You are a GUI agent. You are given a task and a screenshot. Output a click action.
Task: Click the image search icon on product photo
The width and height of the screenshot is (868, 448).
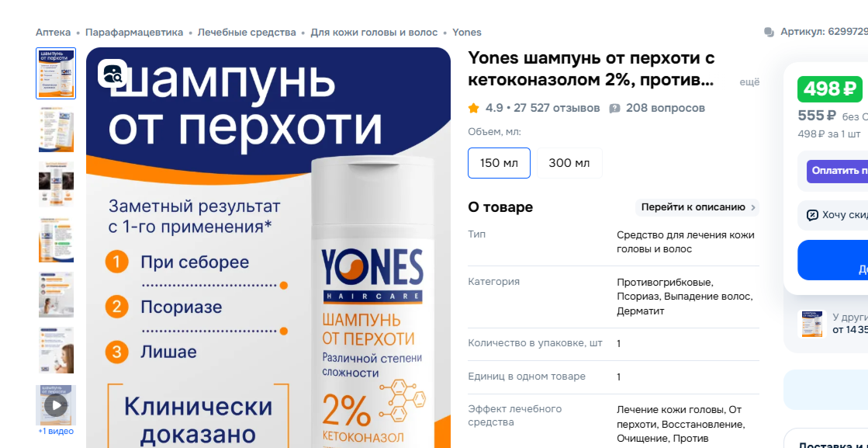(x=112, y=73)
